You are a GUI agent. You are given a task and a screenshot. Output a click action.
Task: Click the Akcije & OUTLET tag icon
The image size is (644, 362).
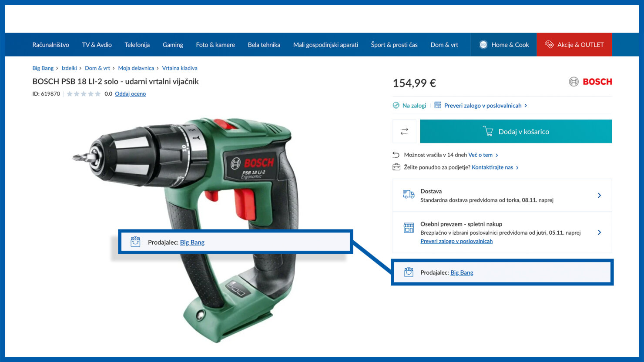(549, 45)
